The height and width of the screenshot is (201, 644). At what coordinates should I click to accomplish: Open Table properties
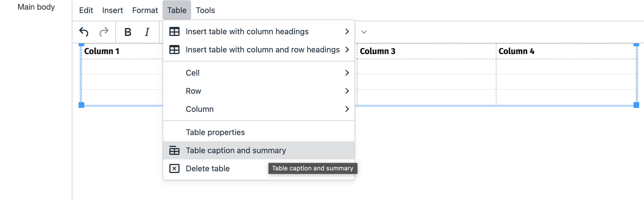coord(215,132)
